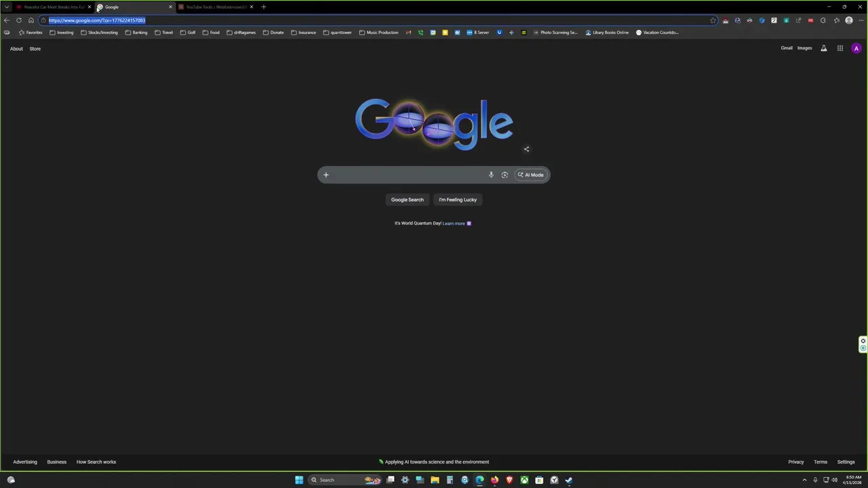Open the Windows Start menu
This screenshot has width=868, height=488.
(299, 480)
